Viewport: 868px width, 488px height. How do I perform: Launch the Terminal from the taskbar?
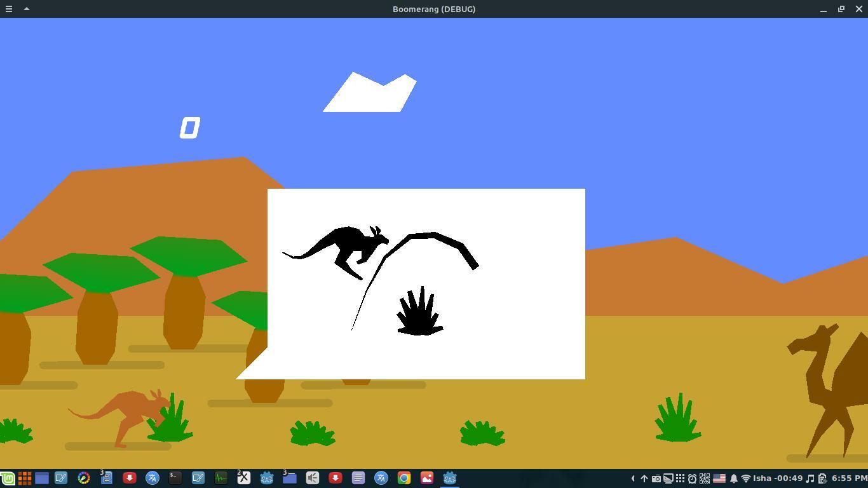click(175, 478)
